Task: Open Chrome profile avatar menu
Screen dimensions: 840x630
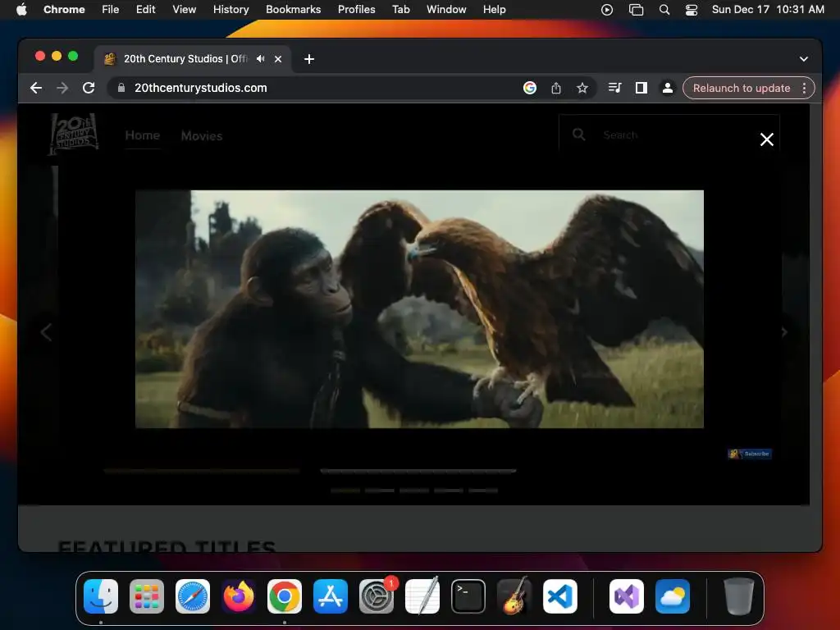Action: click(668, 88)
